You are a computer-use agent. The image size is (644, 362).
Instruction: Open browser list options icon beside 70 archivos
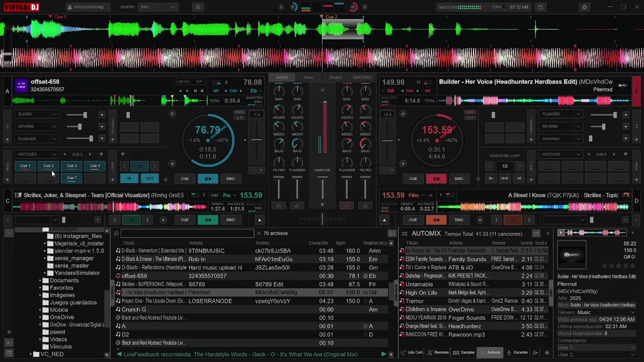[x=391, y=234]
